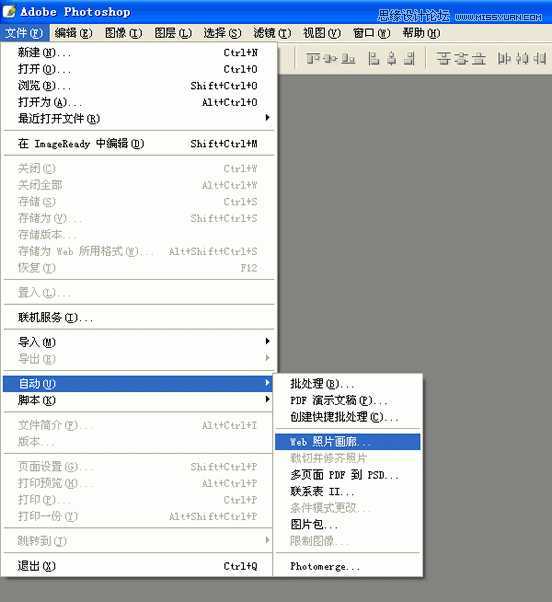This screenshot has width=552, height=602.
Task: Click the distribute bottom edges icon
Action: coord(478,58)
